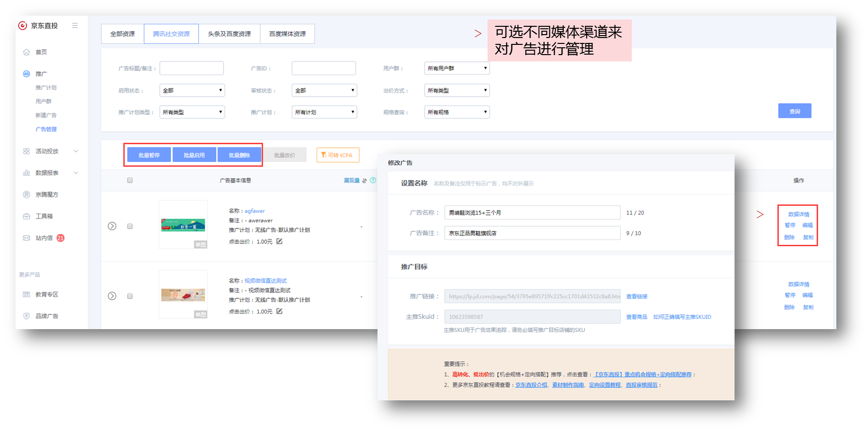Screen dimensions: 868x432
Task: Click the 查询 search button
Action: [x=795, y=111]
